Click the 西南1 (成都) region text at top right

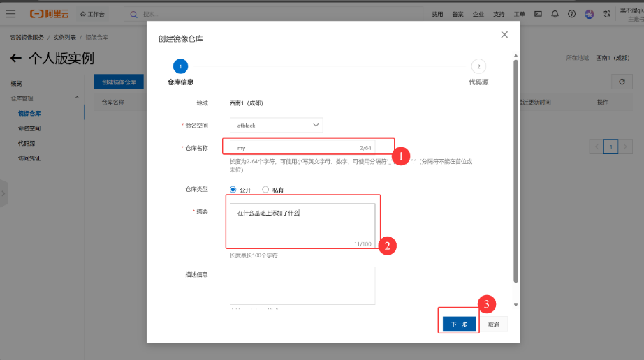click(x=613, y=58)
